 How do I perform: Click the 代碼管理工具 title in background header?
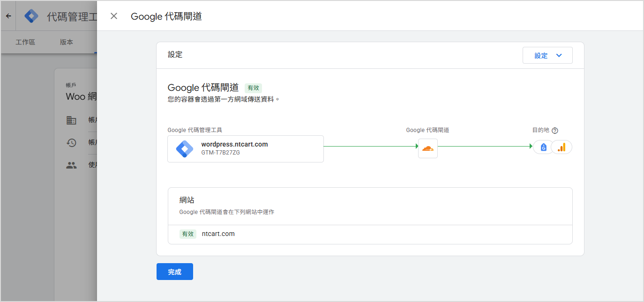72,17
